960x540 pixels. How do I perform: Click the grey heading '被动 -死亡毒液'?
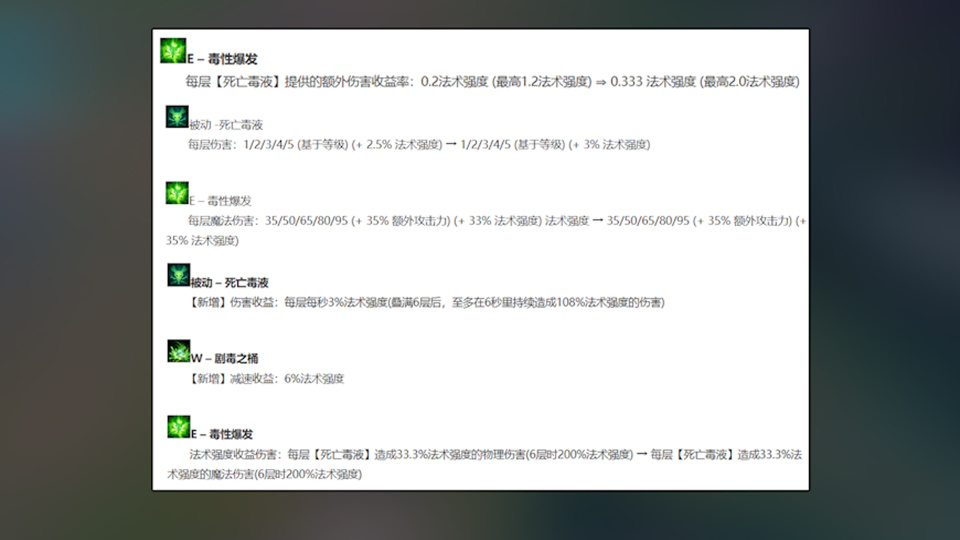coord(226,125)
